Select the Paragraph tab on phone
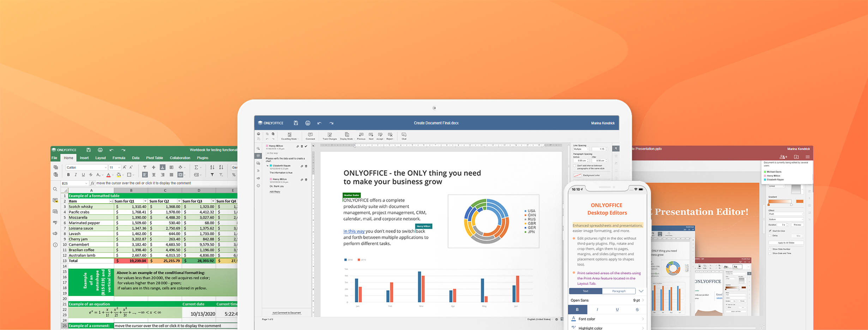 (619, 291)
